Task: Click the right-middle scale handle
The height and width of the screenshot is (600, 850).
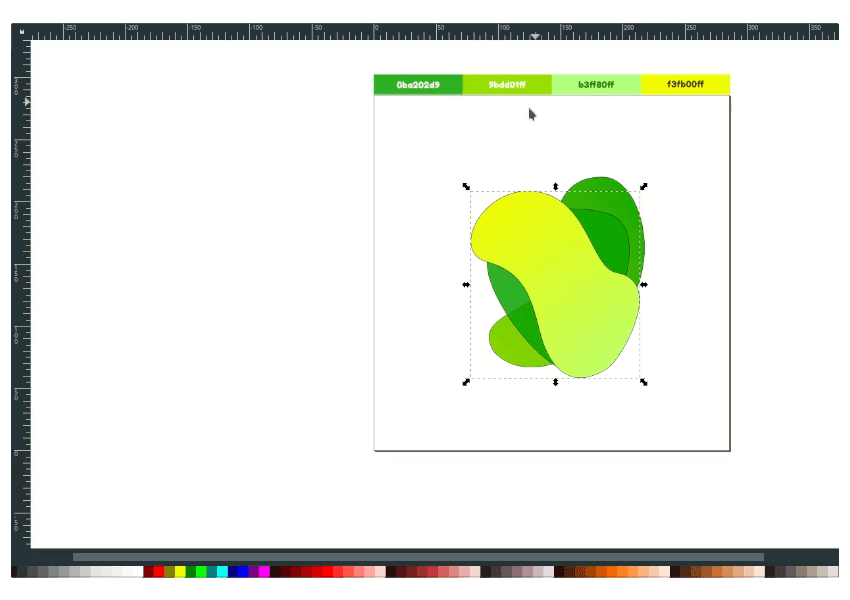Action: click(x=644, y=285)
